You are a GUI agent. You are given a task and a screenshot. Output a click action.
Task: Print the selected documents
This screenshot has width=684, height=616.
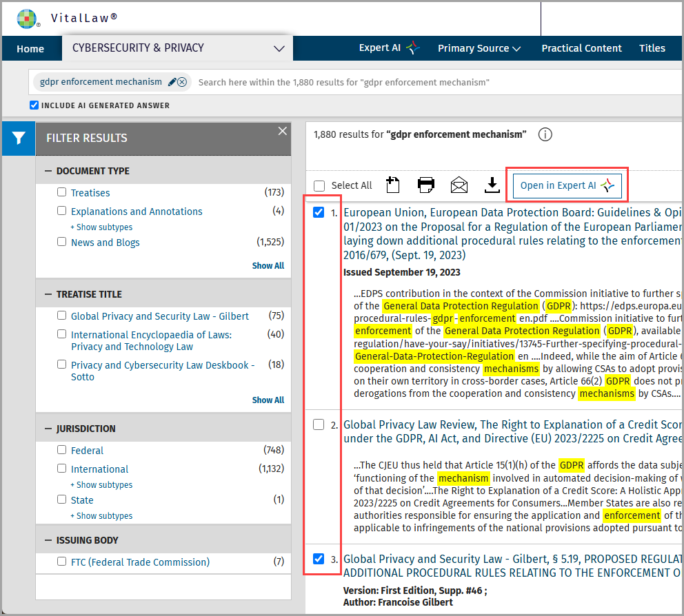click(425, 185)
